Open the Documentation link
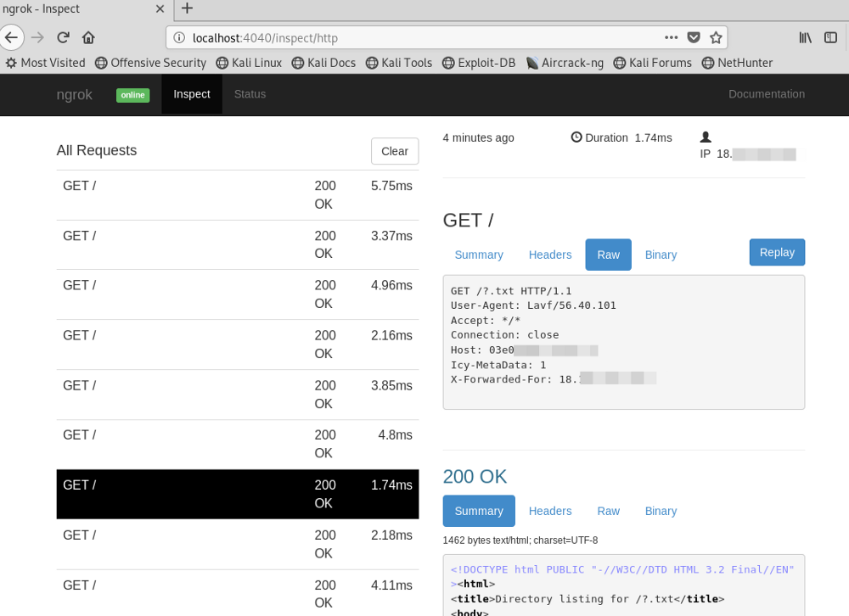This screenshot has width=849, height=616. pyautogui.click(x=766, y=94)
